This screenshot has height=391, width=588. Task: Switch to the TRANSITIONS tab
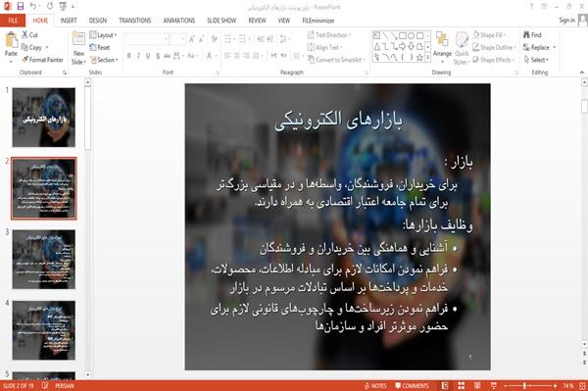coord(135,21)
